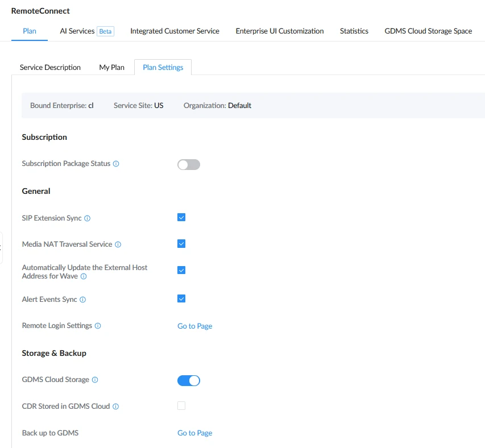Turn off GDMS Cloud Storage switch
485x448 pixels.
click(189, 380)
